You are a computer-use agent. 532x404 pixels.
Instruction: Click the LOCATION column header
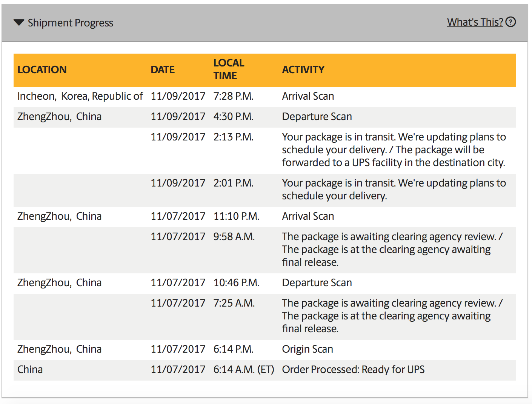42,70
